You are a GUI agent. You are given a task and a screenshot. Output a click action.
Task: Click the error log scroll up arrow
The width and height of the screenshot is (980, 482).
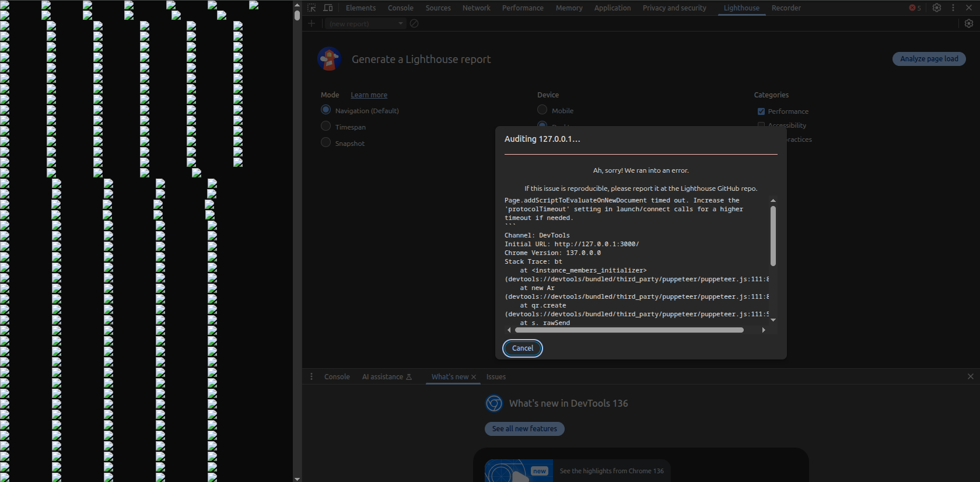pyautogui.click(x=773, y=200)
